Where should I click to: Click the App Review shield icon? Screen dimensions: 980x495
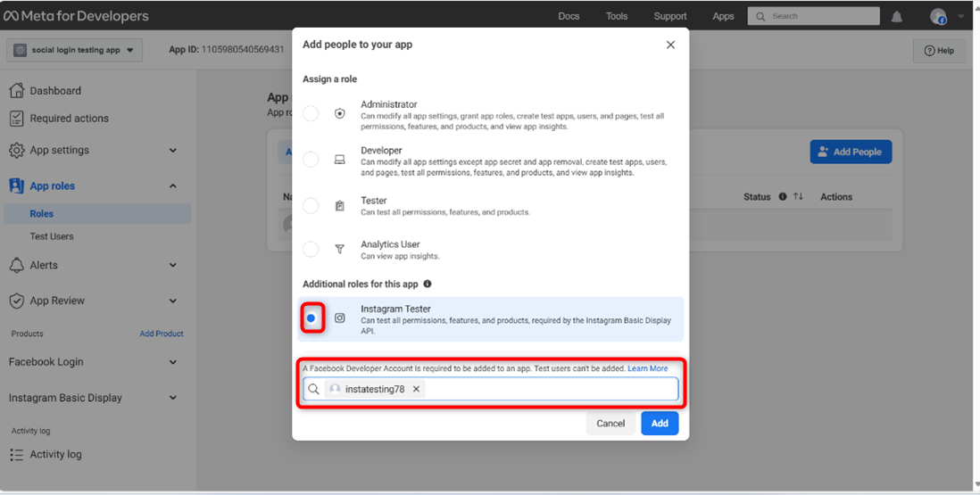pyautogui.click(x=17, y=301)
